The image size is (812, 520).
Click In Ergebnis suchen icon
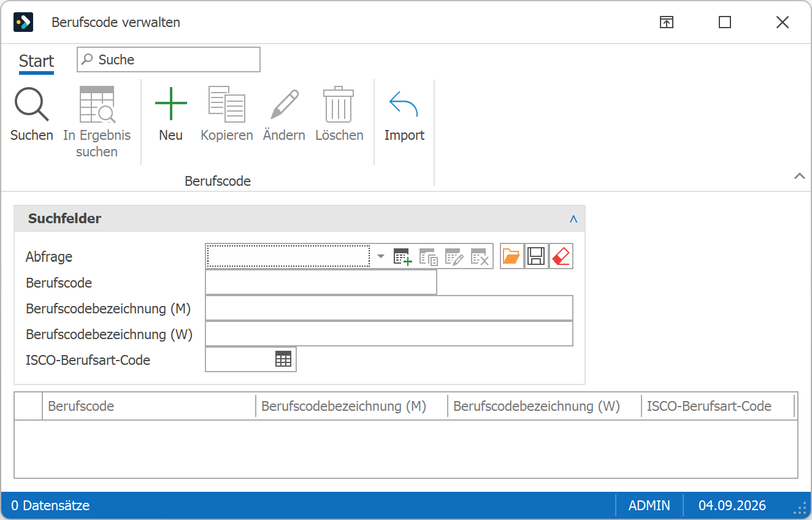pyautogui.click(x=97, y=104)
